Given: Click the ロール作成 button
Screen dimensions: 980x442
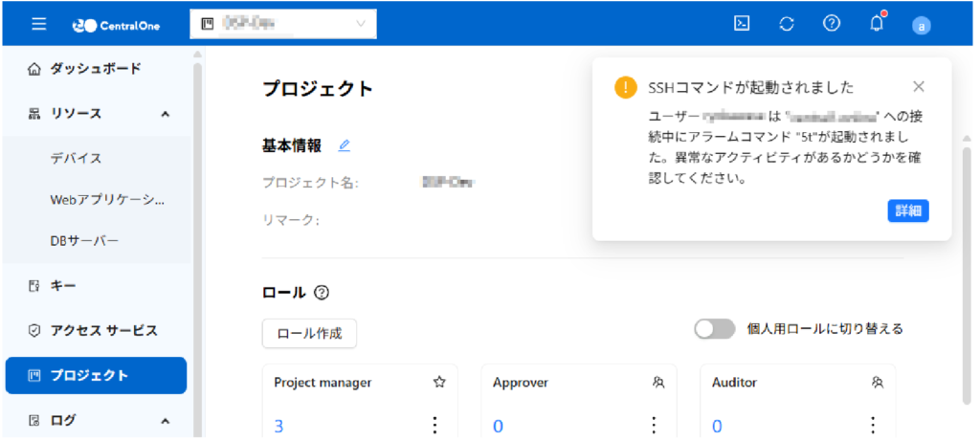Looking at the screenshot, I should click(309, 333).
